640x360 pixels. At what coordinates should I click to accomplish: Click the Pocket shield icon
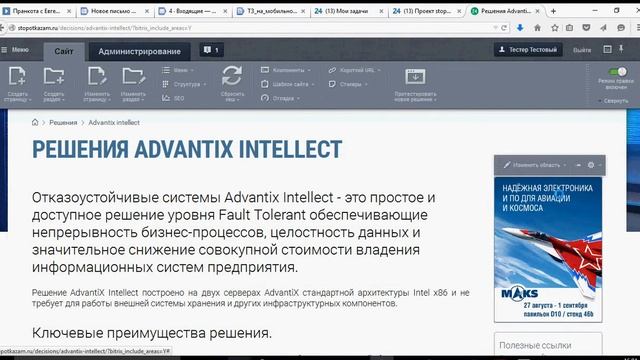pos(587,28)
